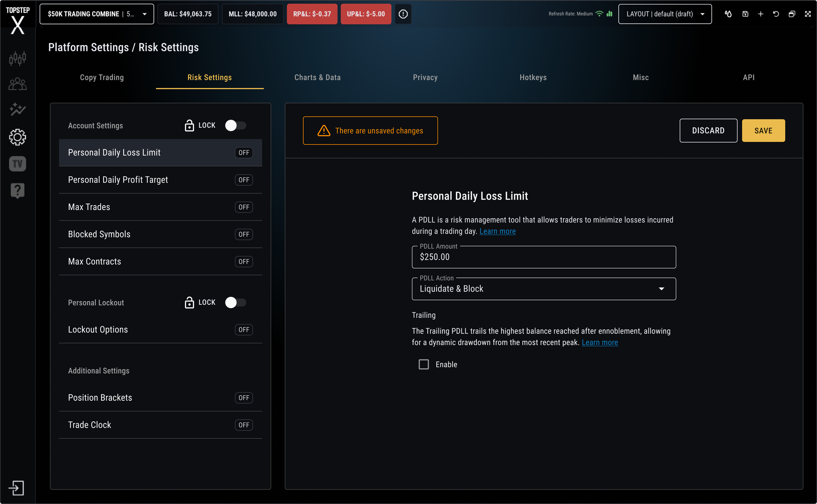
Task: Select the Trade Clock setting
Action: point(160,425)
